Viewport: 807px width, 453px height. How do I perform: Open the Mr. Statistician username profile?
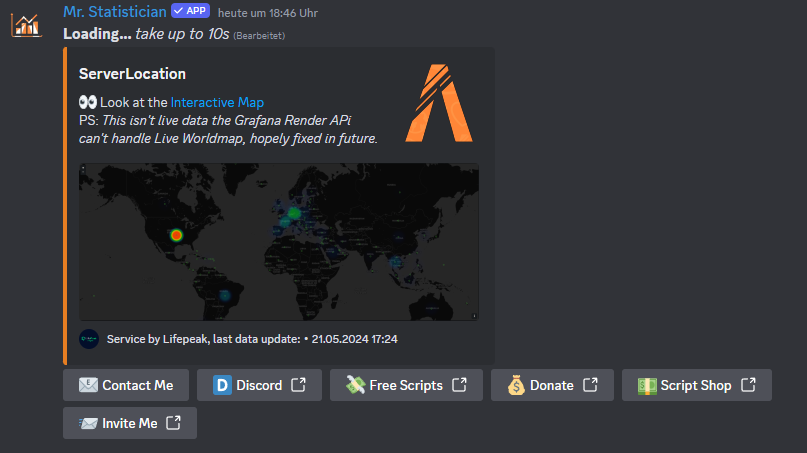click(x=114, y=11)
